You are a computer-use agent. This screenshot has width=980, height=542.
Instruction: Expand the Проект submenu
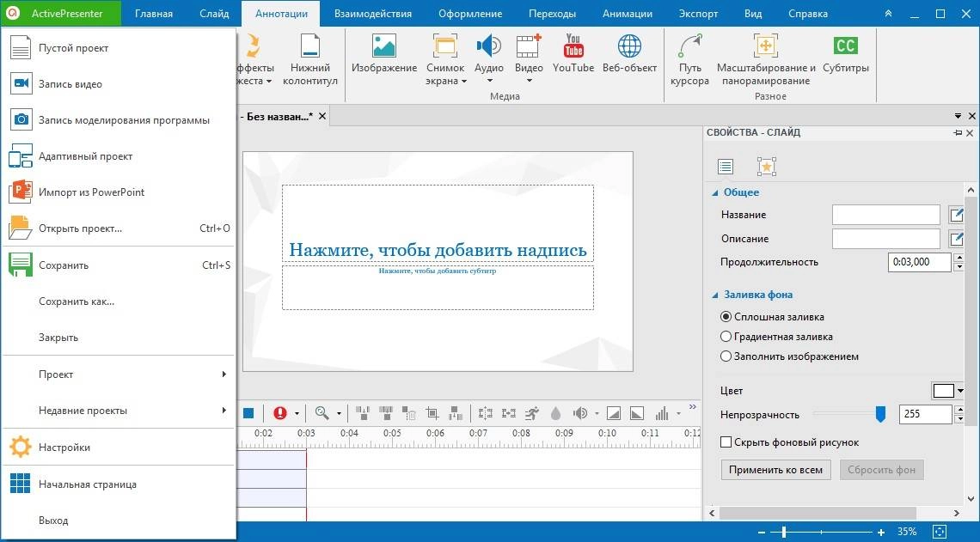(118, 374)
